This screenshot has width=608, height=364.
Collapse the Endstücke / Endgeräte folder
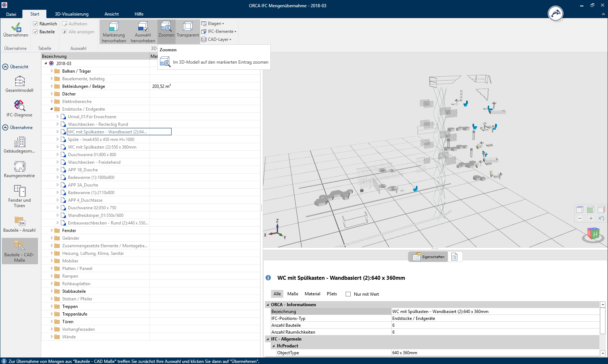click(52, 109)
